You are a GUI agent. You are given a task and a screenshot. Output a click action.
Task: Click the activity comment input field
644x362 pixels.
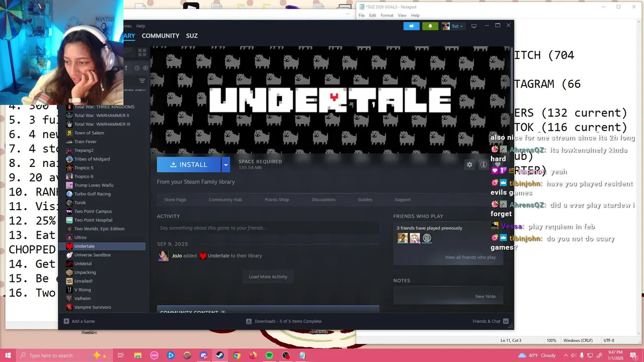268,228
